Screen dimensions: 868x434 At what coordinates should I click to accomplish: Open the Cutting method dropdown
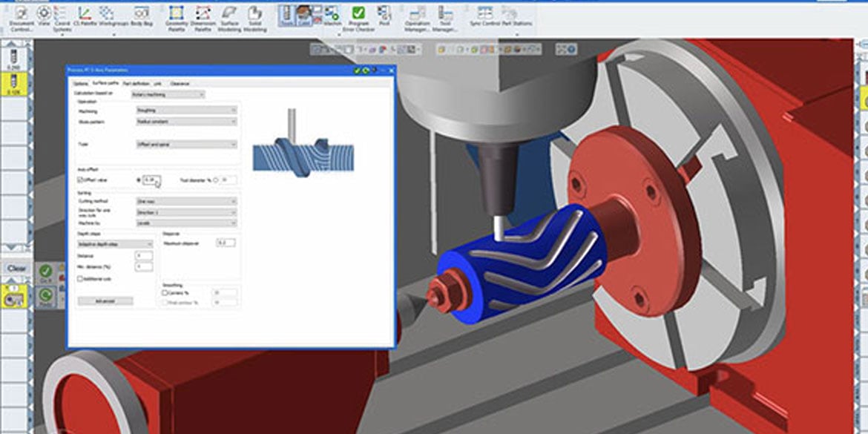coord(186,202)
